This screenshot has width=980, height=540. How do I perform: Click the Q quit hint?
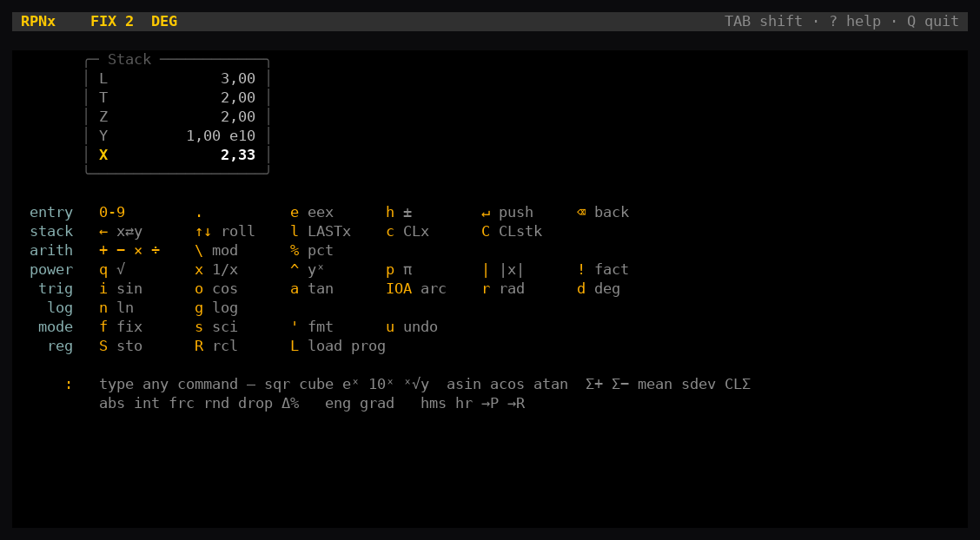pos(932,21)
